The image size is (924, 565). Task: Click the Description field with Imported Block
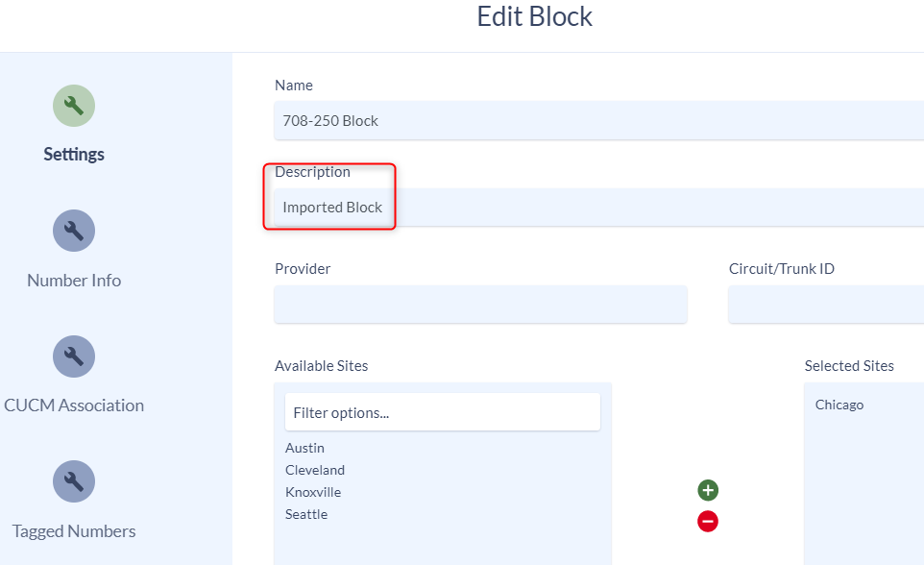[x=598, y=207]
